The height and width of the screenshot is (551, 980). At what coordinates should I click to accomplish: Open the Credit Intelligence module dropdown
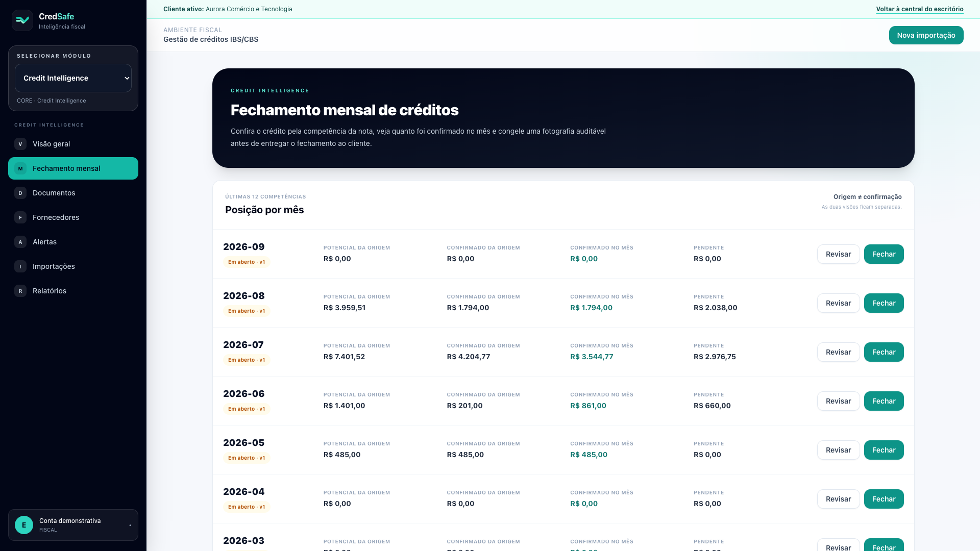click(73, 78)
